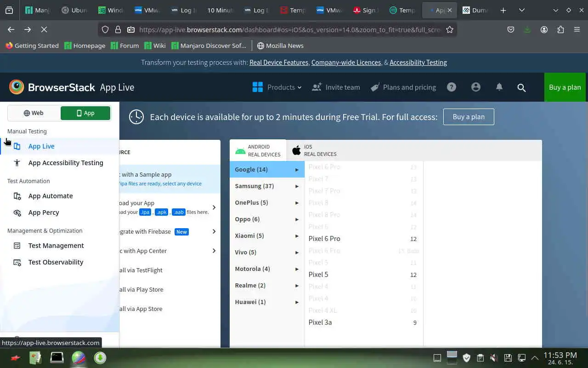The height and width of the screenshot is (368, 588).
Task: Click the search magnifier icon
Action: (521, 87)
